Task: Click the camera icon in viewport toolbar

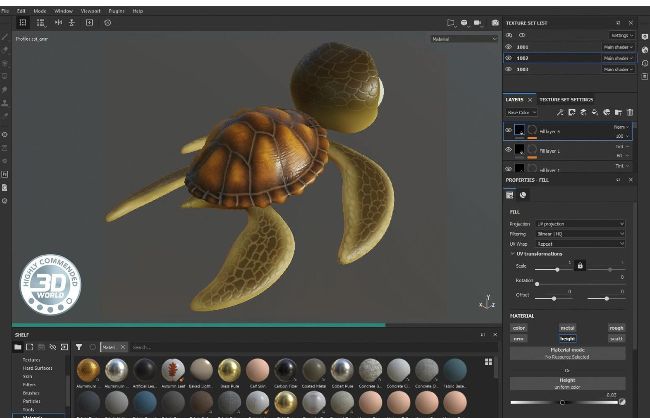Action: pos(478,22)
